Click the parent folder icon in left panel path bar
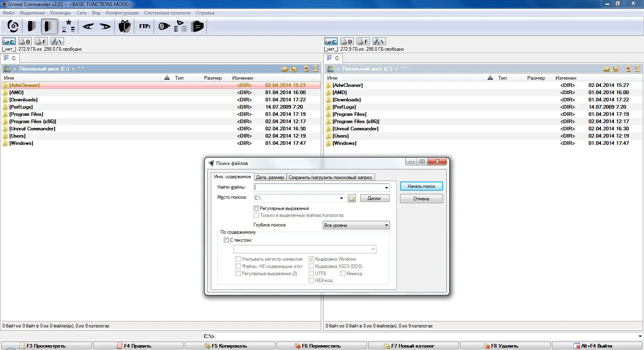The width and height of the screenshot is (644, 350). point(293,69)
